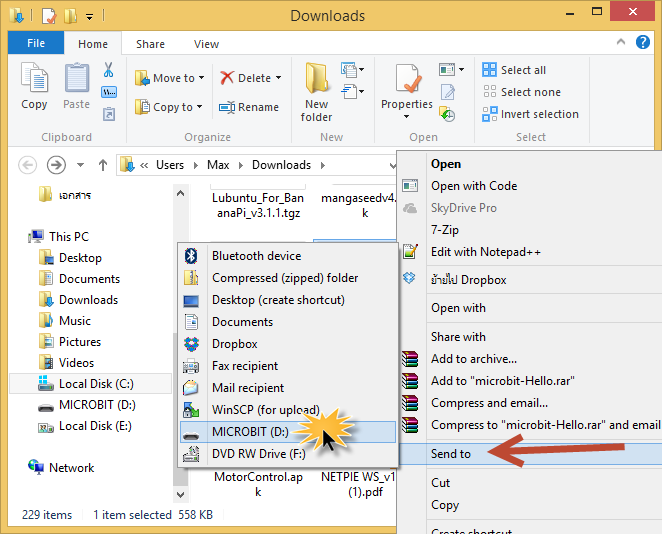Send to Dropbox
The image size is (662, 534).
coord(288,344)
